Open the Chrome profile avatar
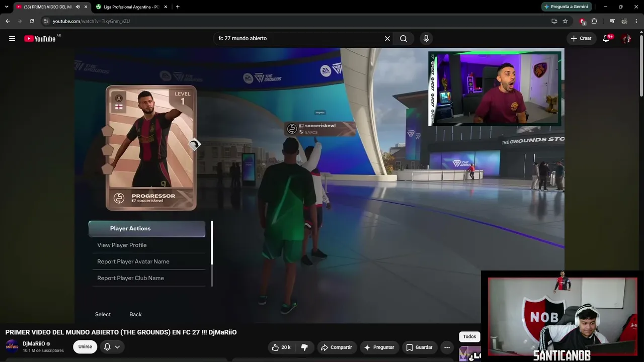 click(624, 21)
